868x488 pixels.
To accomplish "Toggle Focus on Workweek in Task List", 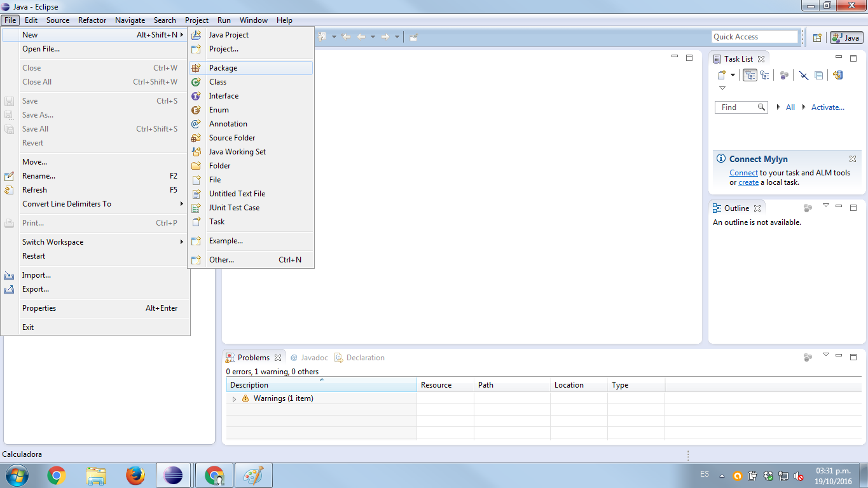I will (x=784, y=75).
